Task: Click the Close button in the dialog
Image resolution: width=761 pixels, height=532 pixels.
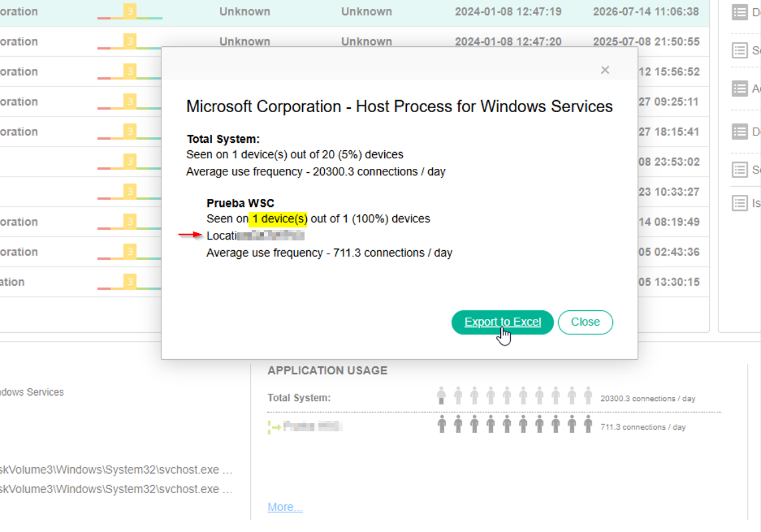Action: 586,322
